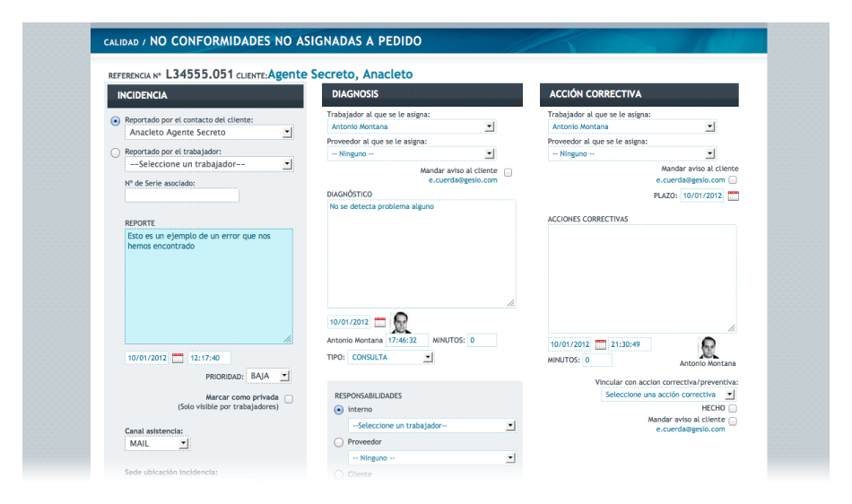Click the time field 21:30:49
852x504 pixels.
tap(630, 344)
